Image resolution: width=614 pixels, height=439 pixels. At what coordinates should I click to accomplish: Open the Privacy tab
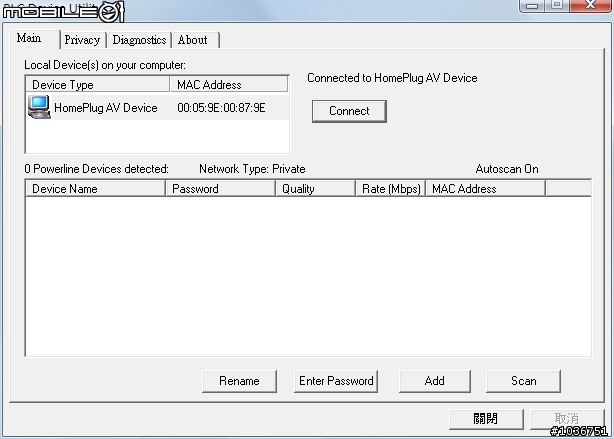(82, 40)
